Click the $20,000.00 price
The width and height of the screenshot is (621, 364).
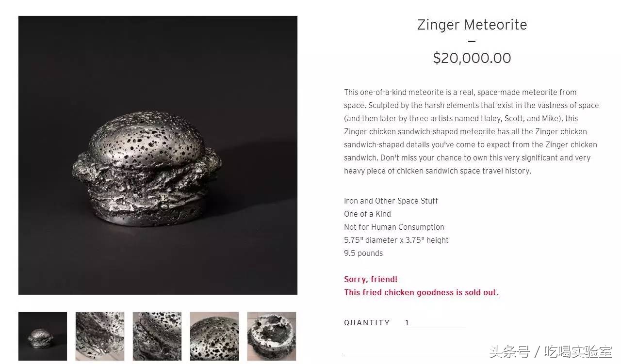(x=472, y=58)
